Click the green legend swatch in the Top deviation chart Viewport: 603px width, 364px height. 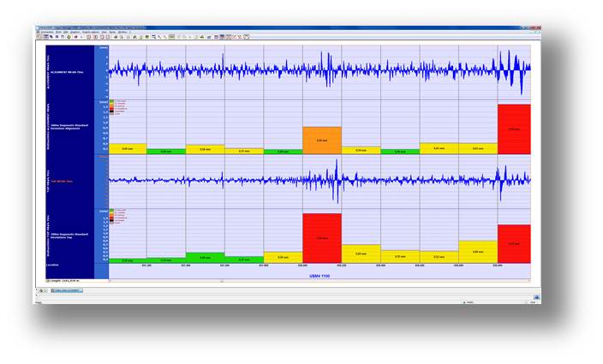click(111, 210)
